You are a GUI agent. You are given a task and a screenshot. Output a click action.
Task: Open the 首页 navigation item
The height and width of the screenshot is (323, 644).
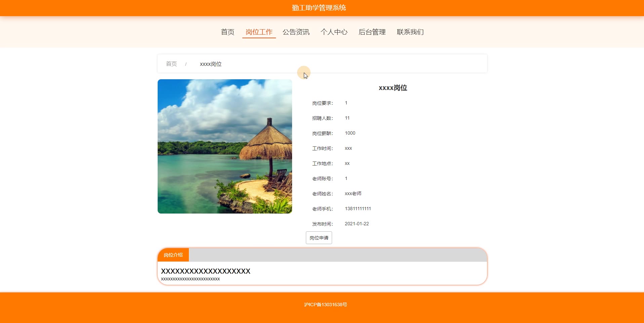pyautogui.click(x=228, y=32)
